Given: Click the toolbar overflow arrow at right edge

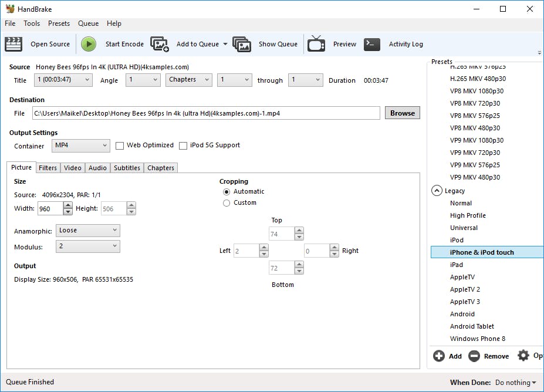Looking at the screenshot, I should point(539,53).
